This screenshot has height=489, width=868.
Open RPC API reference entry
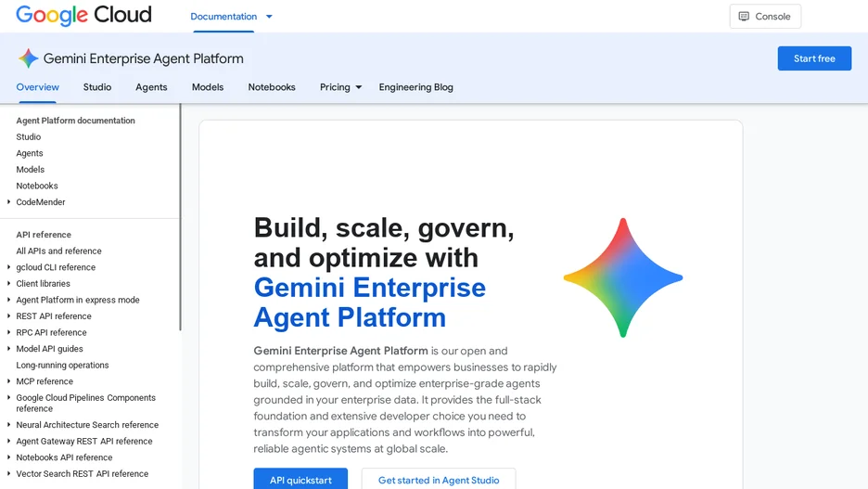[52, 332]
